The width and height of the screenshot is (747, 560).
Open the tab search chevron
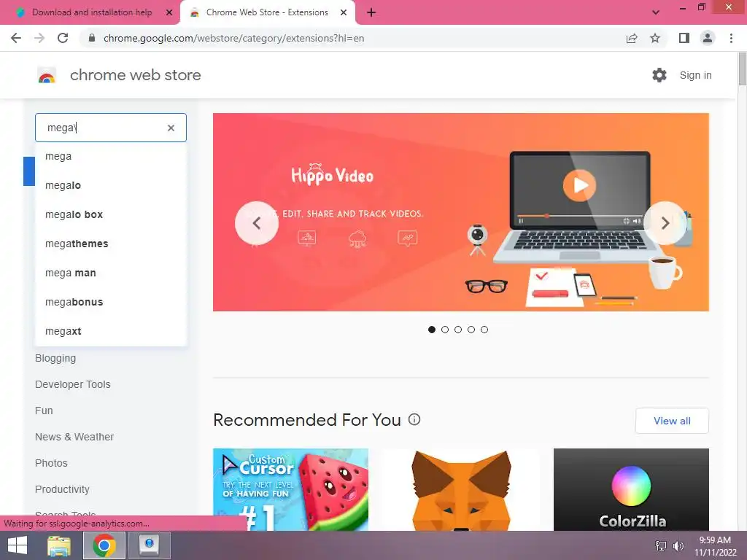tap(656, 13)
